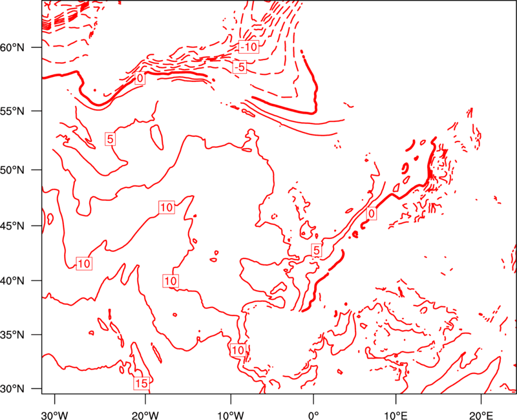Click the 10 contour label near 33°N

(238, 350)
